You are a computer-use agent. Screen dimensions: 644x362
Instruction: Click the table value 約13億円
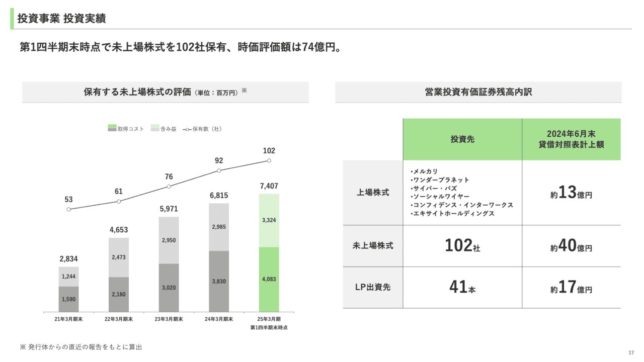coord(571,193)
